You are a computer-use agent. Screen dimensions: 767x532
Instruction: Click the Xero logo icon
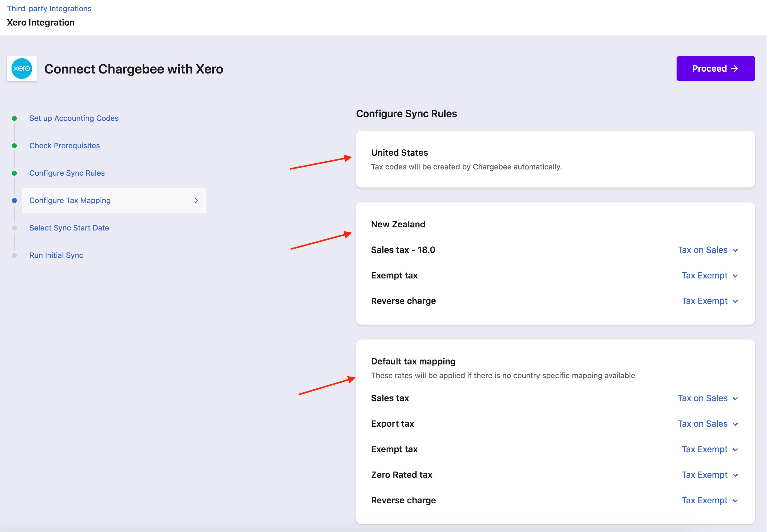[x=22, y=69]
